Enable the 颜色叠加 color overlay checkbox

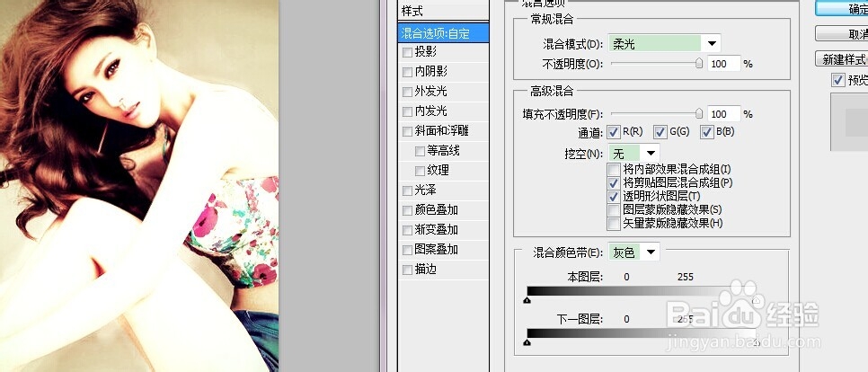[x=407, y=210]
